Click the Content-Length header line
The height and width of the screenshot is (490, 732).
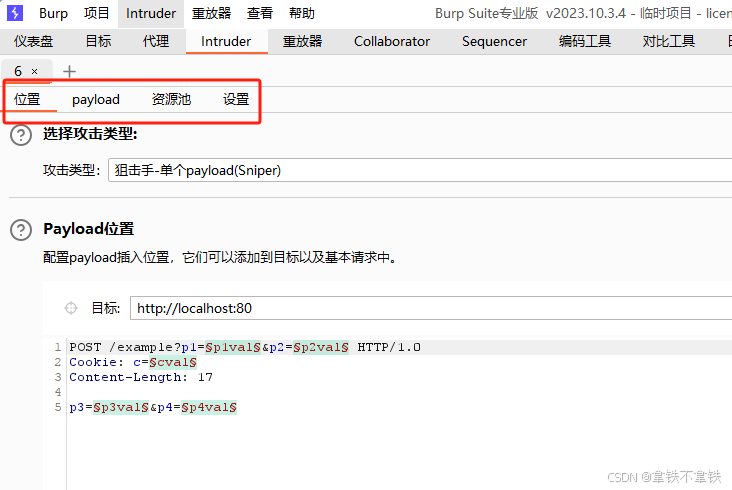click(x=141, y=377)
